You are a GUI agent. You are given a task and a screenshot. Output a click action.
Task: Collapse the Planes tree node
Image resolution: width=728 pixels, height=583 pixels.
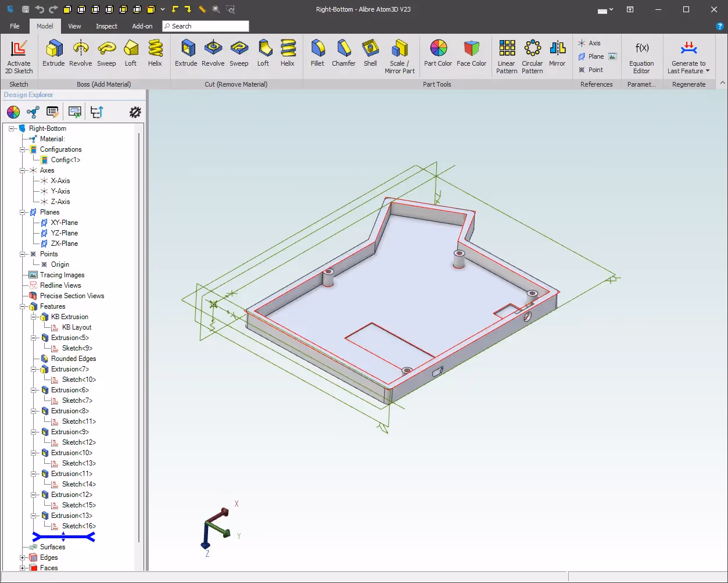(x=23, y=212)
